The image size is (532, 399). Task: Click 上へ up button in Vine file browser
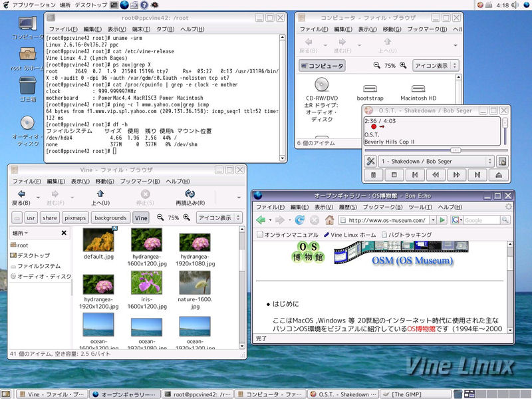100,198
